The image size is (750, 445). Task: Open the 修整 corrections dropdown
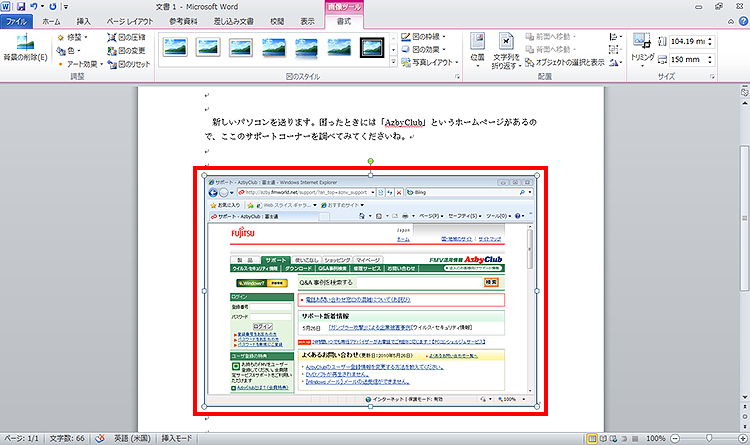click(x=73, y=37)
